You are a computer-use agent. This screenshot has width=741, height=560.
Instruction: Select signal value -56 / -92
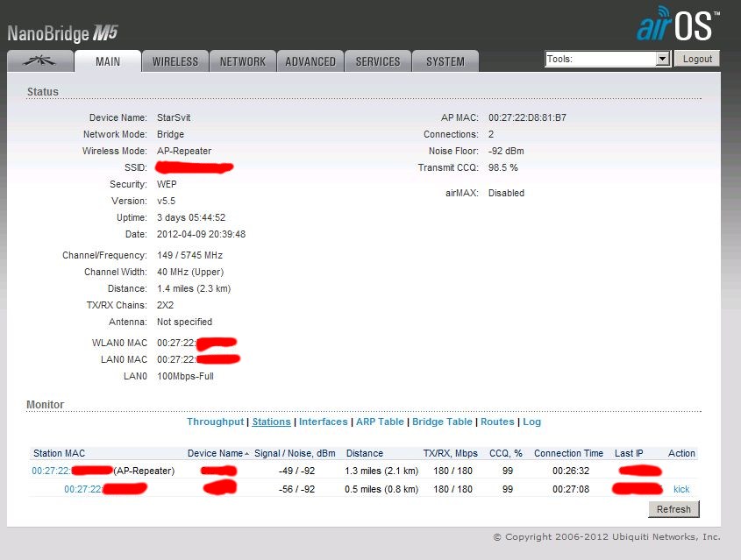coord(296,489)
